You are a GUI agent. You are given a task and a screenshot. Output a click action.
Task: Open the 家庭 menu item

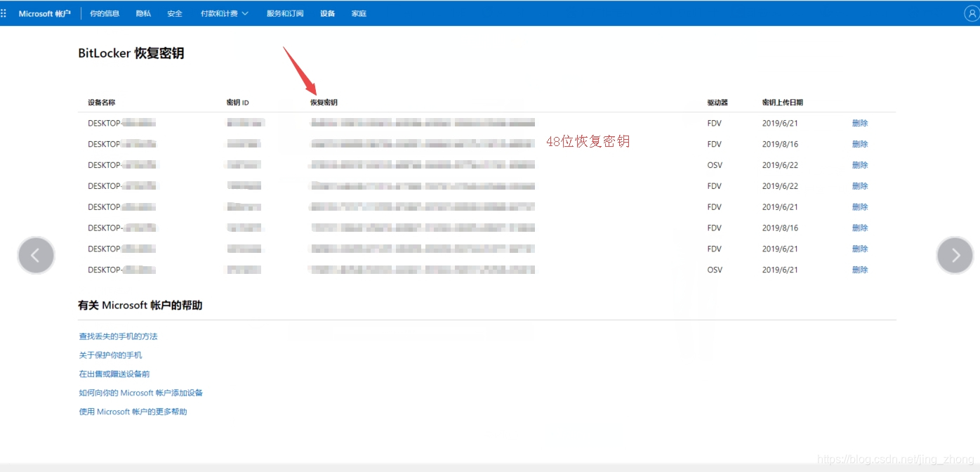tap(359, 13)
